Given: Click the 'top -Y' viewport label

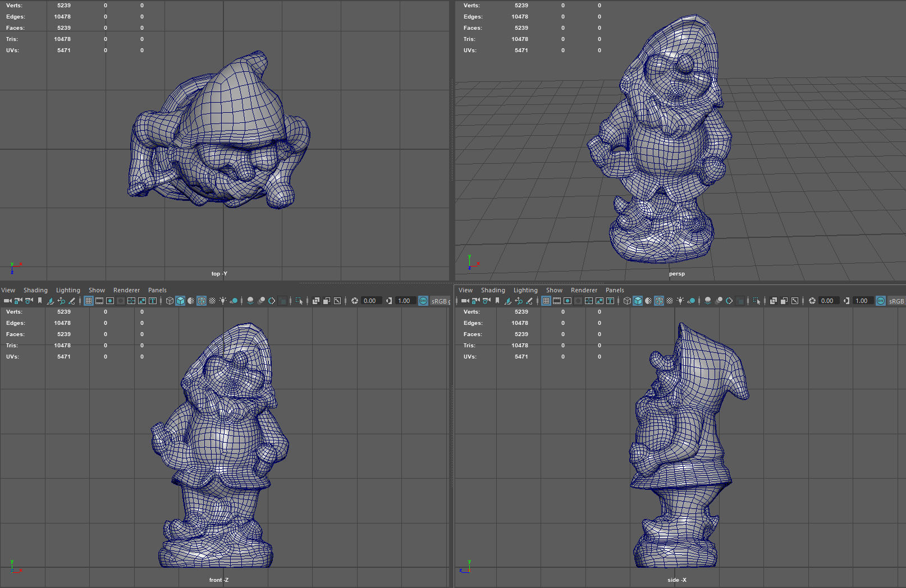Looking at the screenshot, I should point(219,274).
